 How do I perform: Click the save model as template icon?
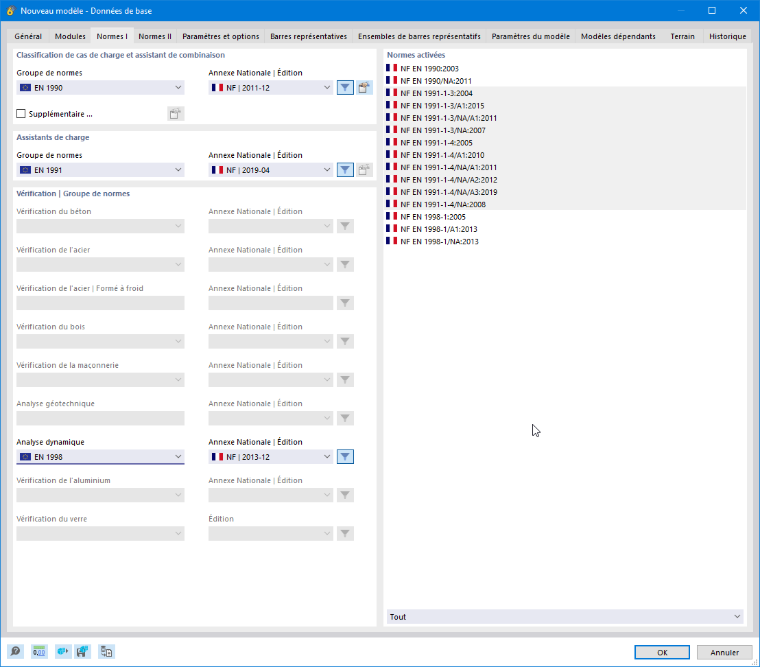tap(82, 651)
